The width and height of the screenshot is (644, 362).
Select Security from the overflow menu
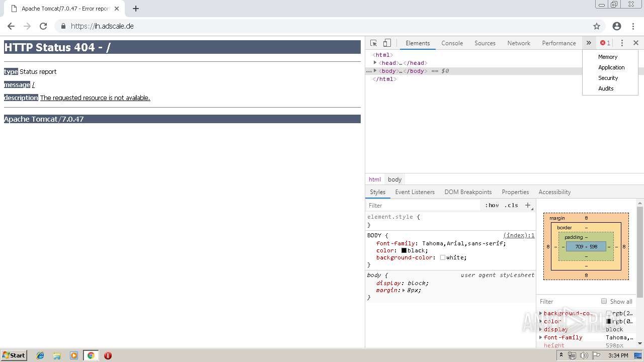click(608, 78)
